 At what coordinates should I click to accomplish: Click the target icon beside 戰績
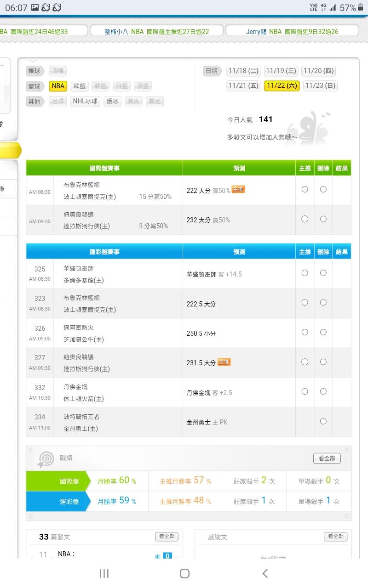click(x=46, y=459)
